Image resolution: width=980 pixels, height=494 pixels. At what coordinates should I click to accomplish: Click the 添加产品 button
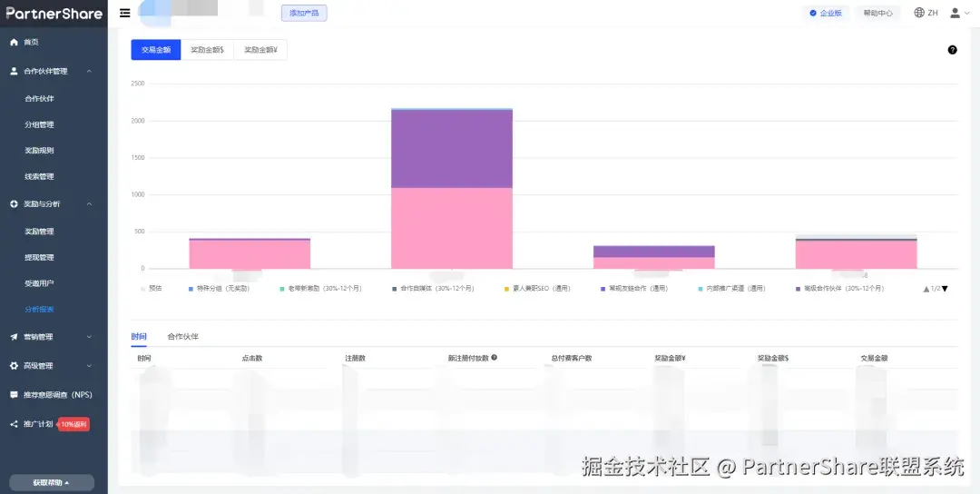point(304,13)
